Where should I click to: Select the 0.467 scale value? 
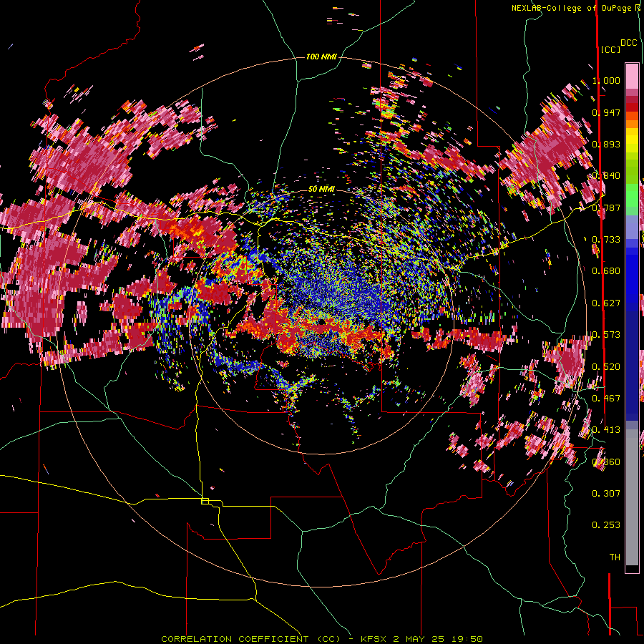pyautogui.click(x=606, y=399)
